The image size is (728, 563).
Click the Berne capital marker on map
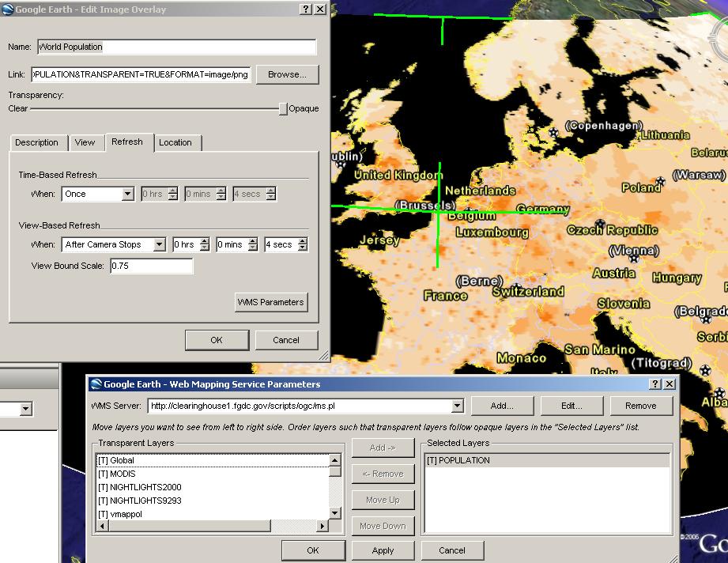point(517,289)
